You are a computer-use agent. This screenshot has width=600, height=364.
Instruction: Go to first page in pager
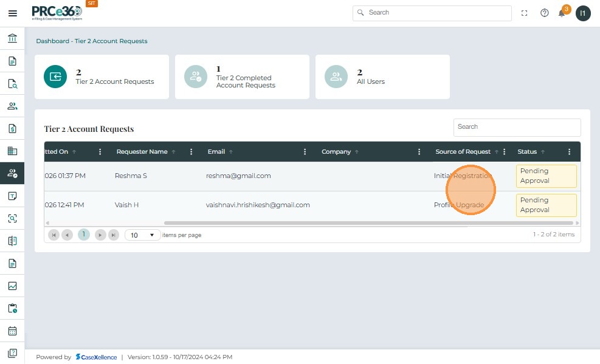coord(54,235)
